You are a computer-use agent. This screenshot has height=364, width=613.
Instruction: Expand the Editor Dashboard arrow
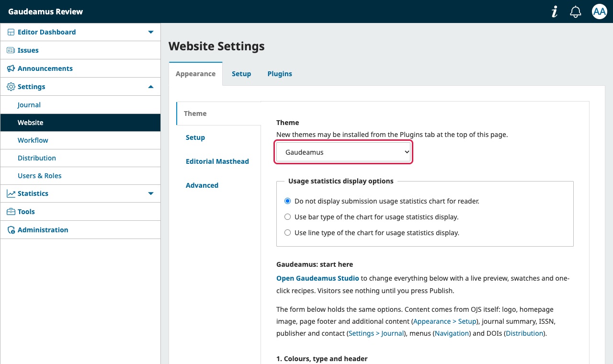coord(151,32)
